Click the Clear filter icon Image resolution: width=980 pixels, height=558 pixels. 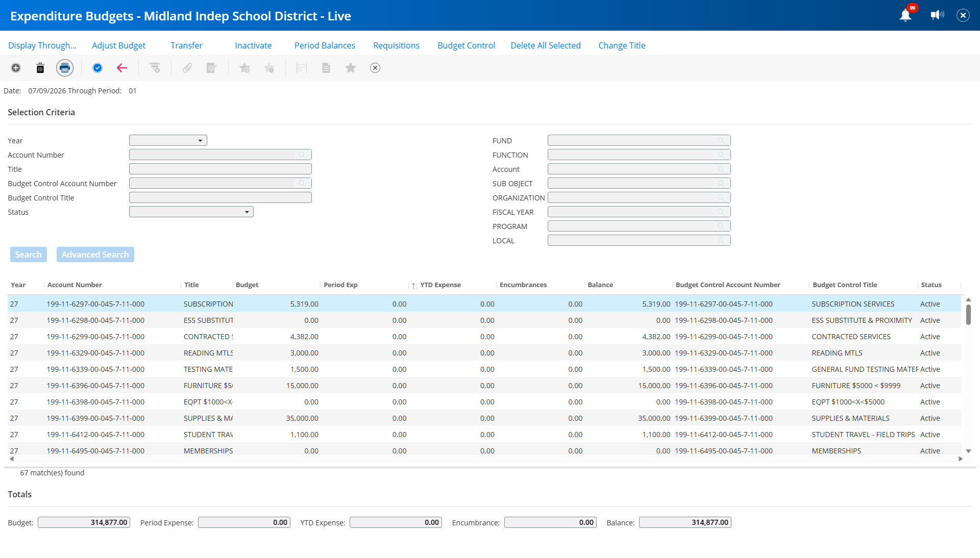click(x=155, y=68)
